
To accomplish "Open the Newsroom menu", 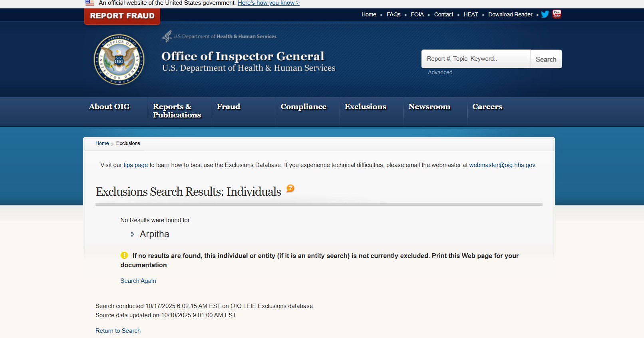I will [x=429, y=107].
